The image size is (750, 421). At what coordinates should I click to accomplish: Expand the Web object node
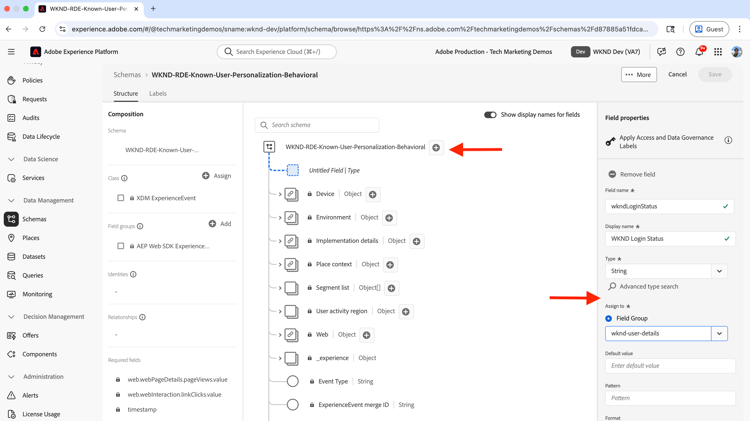[280, 335]
